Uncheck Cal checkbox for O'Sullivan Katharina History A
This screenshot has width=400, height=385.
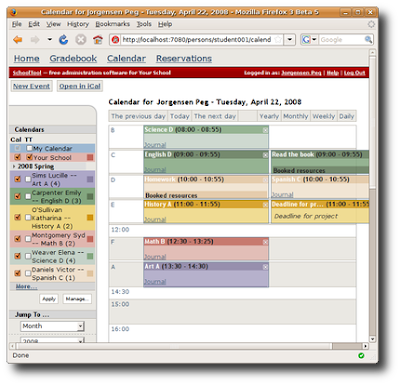point(18,218)
